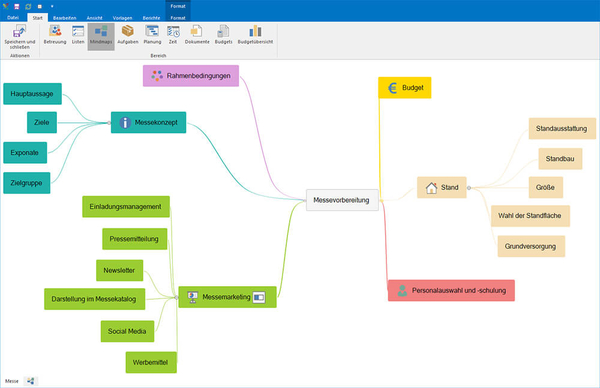The width and height of the screenshot is (600, 388).
Task: Open the Aufgaben area
Action: point(128,35)
